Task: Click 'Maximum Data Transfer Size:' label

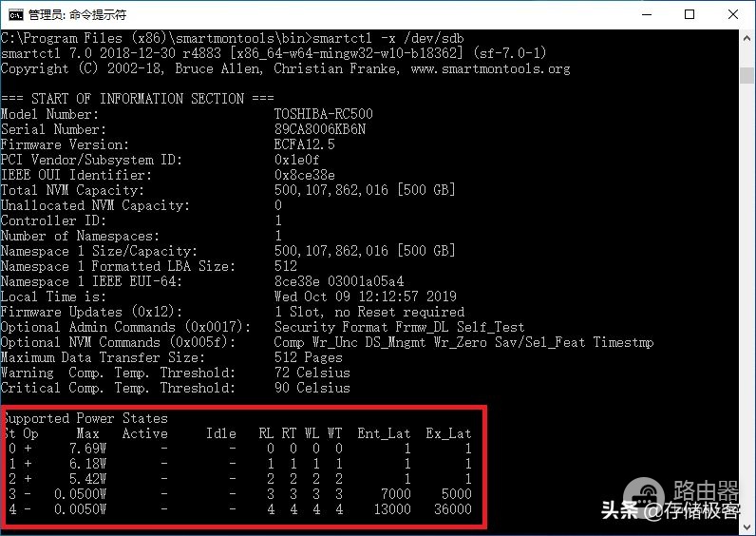Action: [x=103, y=357]
